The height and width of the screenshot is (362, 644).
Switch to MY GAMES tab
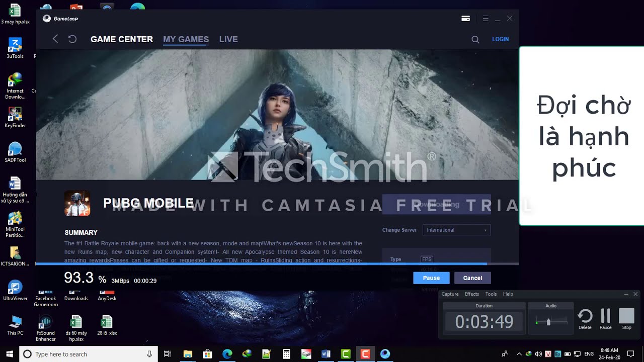[186, 39]
